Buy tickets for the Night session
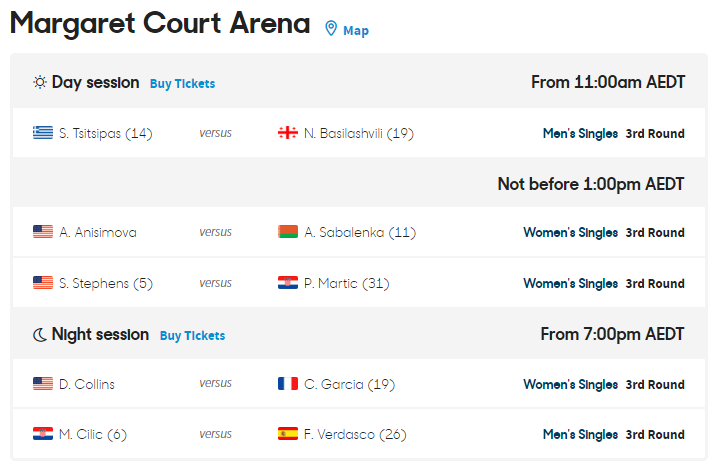The width and height of the screenshot is (713, 471). [192, 336]
